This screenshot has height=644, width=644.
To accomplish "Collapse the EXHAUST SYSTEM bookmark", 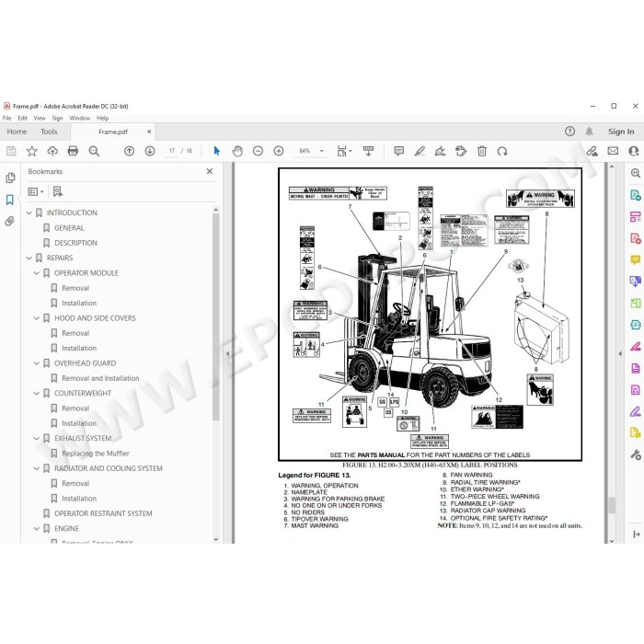I will point(37,439).
